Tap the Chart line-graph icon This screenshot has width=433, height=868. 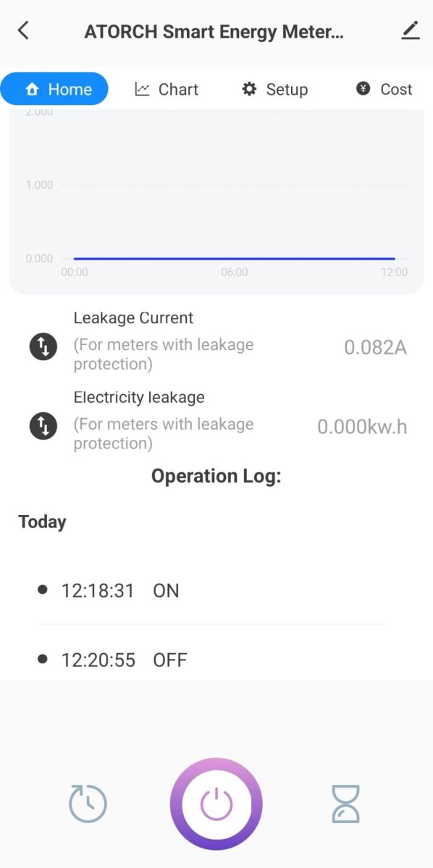tap(142, 89)
